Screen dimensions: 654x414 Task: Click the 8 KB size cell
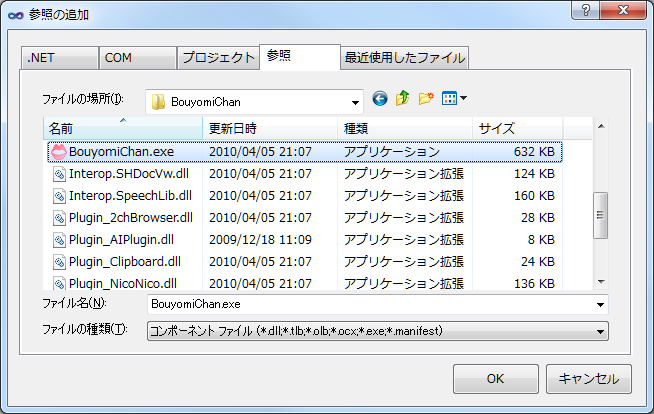(541, 240)
